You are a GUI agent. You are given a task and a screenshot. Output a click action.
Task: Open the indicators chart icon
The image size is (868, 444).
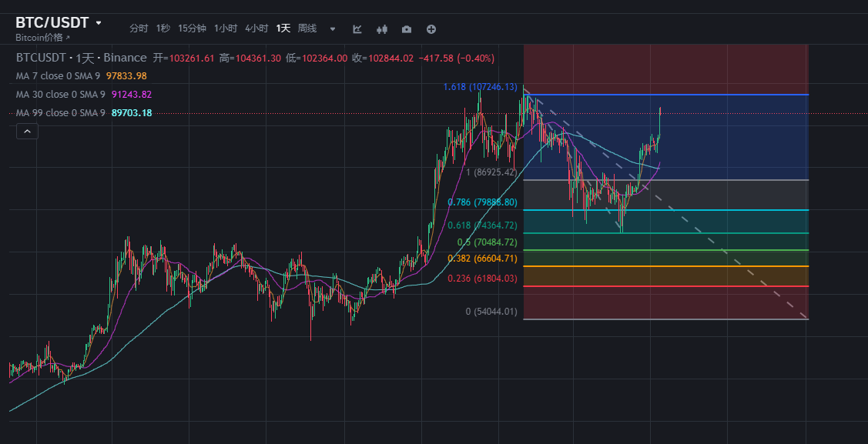[357, 29]
